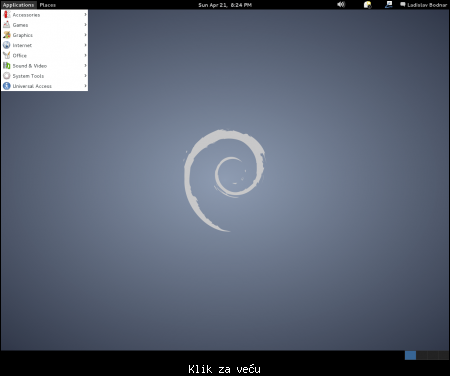The width and height of the screenshot is (450, 376).
Task: Expand the System Tools submenu arrow
Action: click(x=85, y=76)
